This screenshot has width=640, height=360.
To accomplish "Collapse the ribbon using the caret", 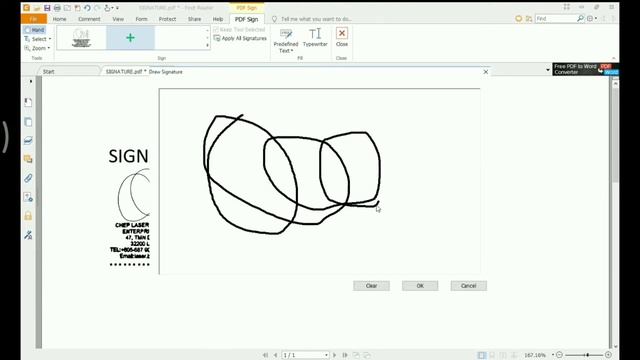I will tap(613, 58).
